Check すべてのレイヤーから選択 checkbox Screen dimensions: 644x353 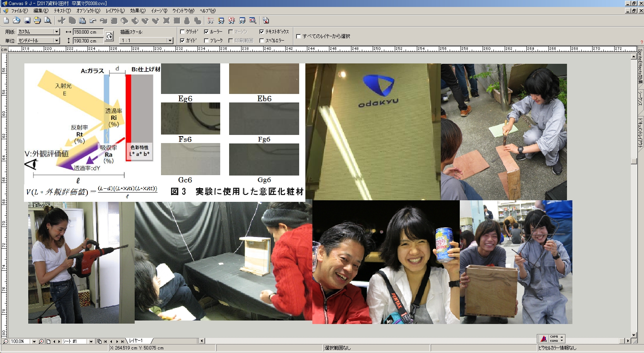[x=298, y=36]
